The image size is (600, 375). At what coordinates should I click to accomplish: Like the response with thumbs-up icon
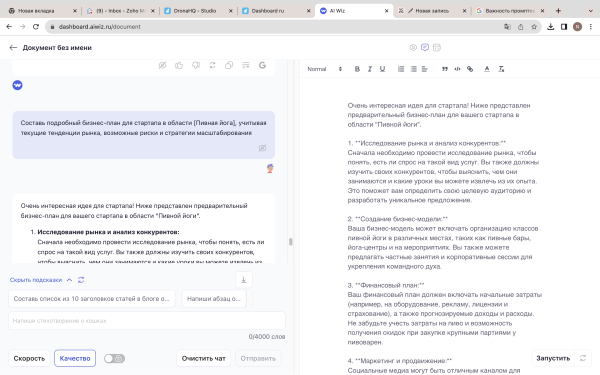coord(179,65)
